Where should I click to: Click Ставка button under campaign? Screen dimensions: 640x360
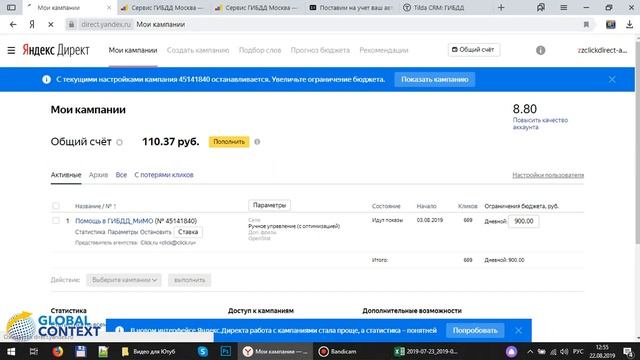[x=188, y=232]
